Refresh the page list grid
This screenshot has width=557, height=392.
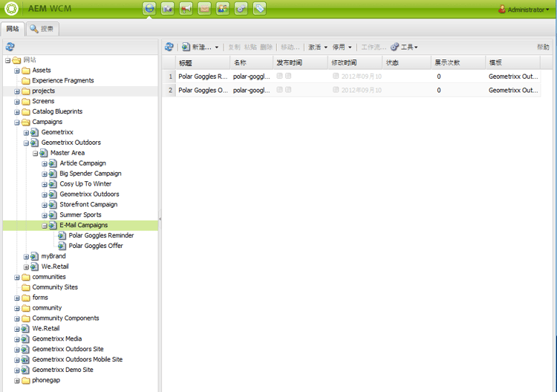pos(169,47)
